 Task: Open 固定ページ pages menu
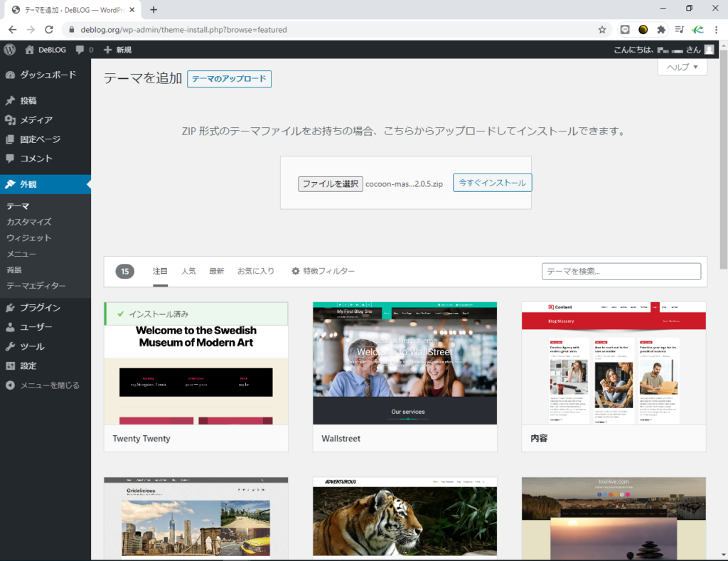pos(45,139)
